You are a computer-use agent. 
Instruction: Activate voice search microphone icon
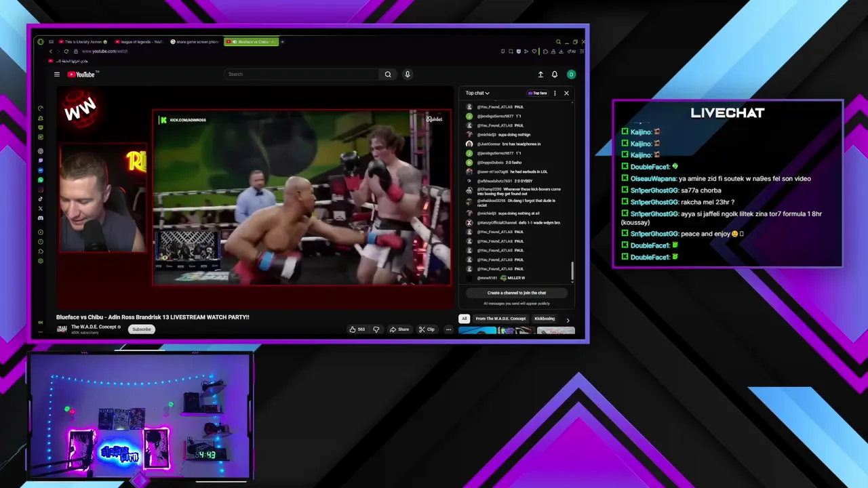point(408,75)
